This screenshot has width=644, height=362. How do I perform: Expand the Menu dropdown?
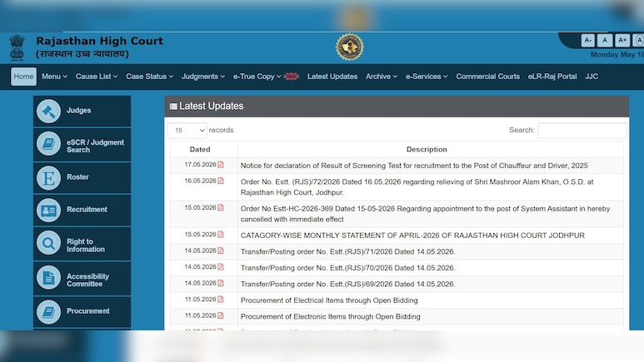54,77
